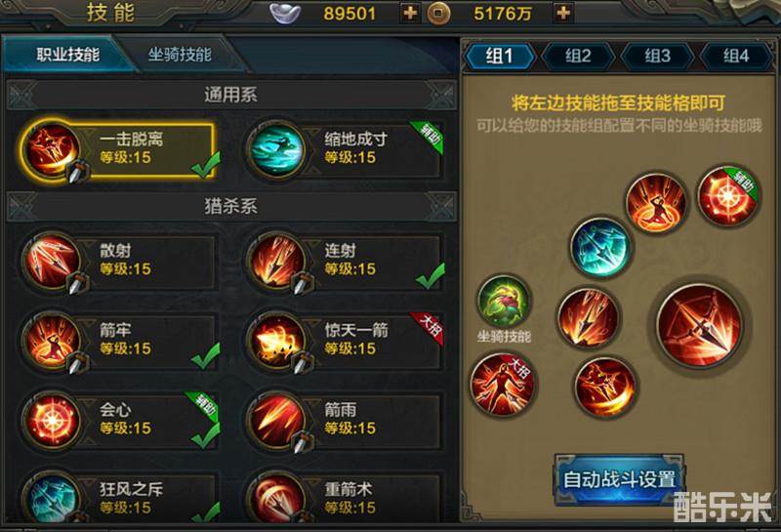This screenshot has width=781, height=532.
Task: Switch to the 坐骑技能 tab
Action: click(x=180, y=55)
